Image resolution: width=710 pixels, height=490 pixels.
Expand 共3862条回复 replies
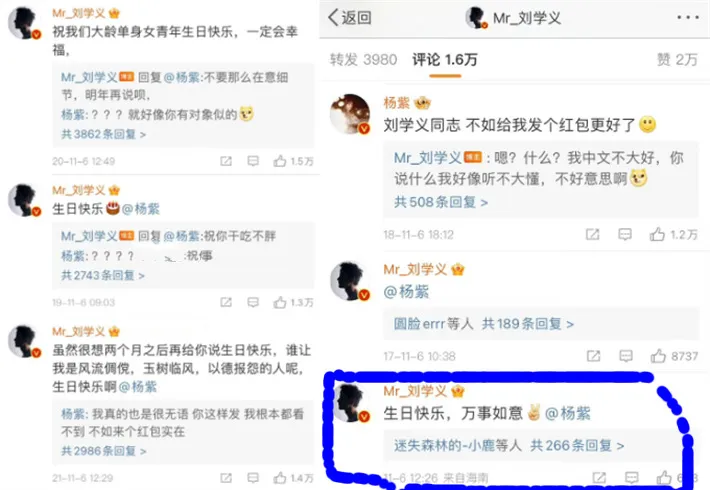(x=103, y=135)
